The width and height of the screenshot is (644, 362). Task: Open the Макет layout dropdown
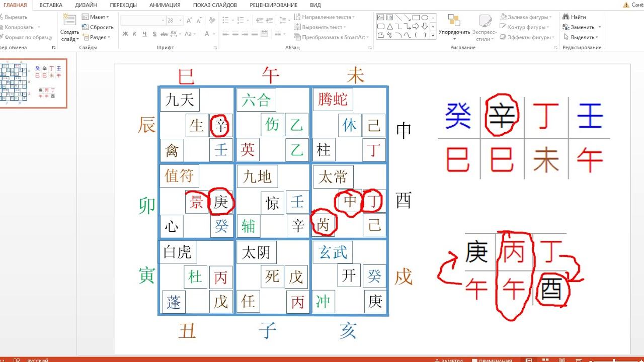(96, 17)
